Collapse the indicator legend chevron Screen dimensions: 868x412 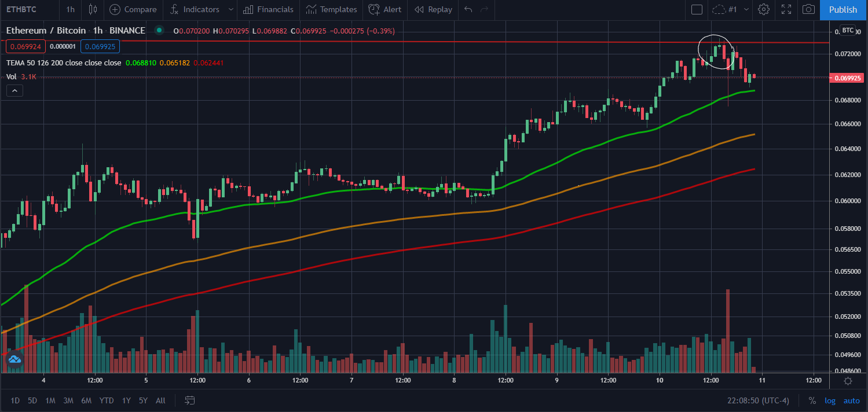15,90
